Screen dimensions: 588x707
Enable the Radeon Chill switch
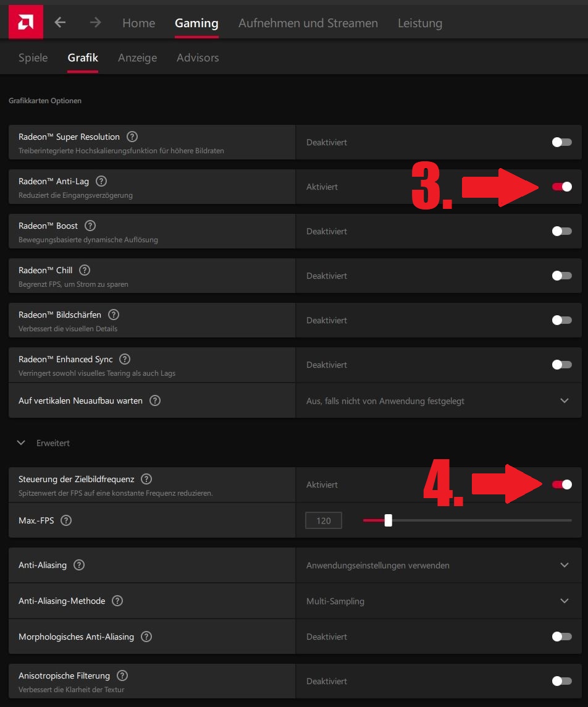click(562, 276)
